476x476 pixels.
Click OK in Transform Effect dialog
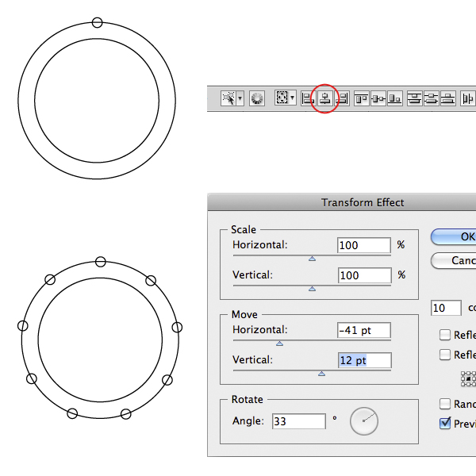(x=456, y=236)
